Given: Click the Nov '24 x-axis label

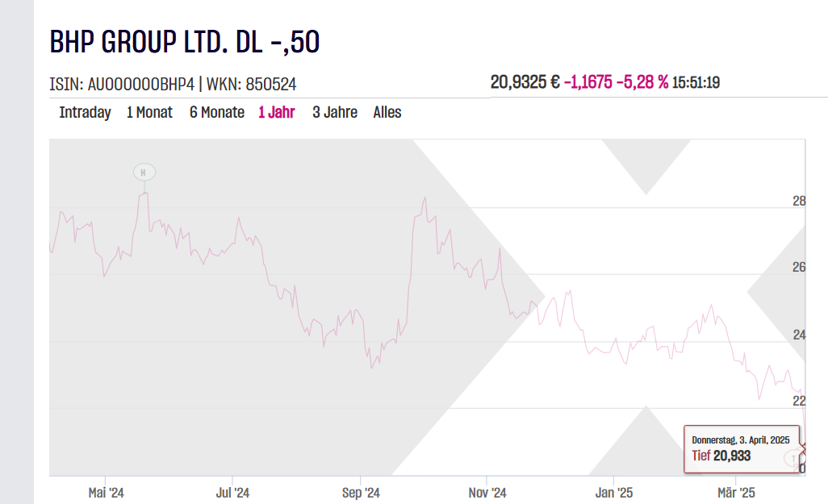Looking at the screenshot, I should point(487,493).
